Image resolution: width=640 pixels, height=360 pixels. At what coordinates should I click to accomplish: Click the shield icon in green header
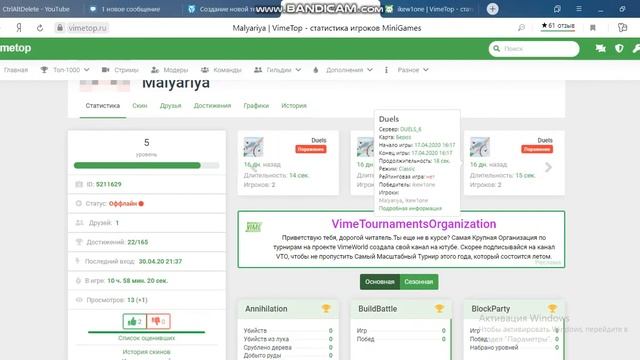pyautogui.click(x=619, y=49)
